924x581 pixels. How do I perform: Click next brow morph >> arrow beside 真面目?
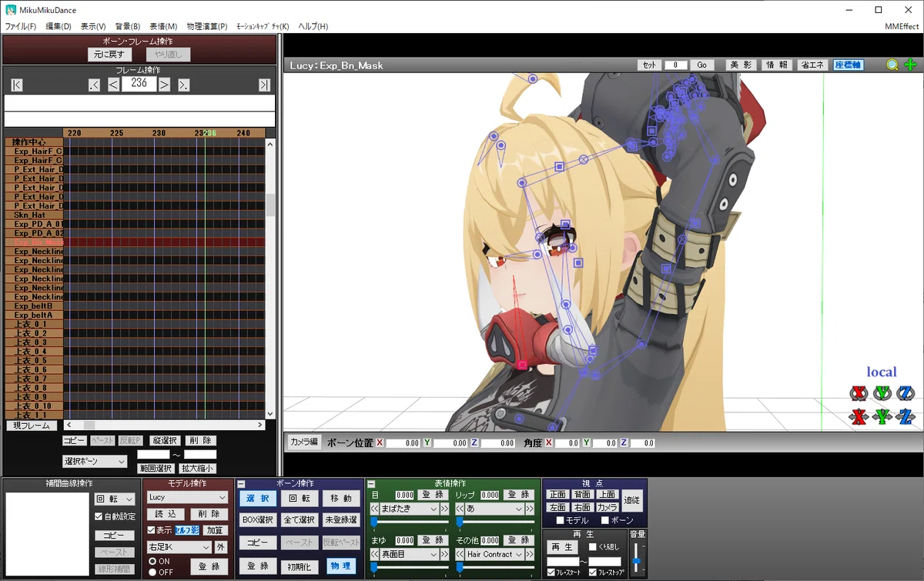click(444, 554)
